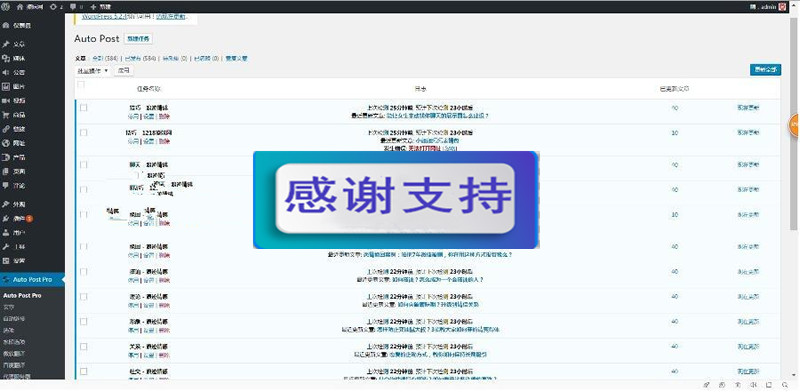Click the plus 新建 (New) item

click(x=101, y=7)
